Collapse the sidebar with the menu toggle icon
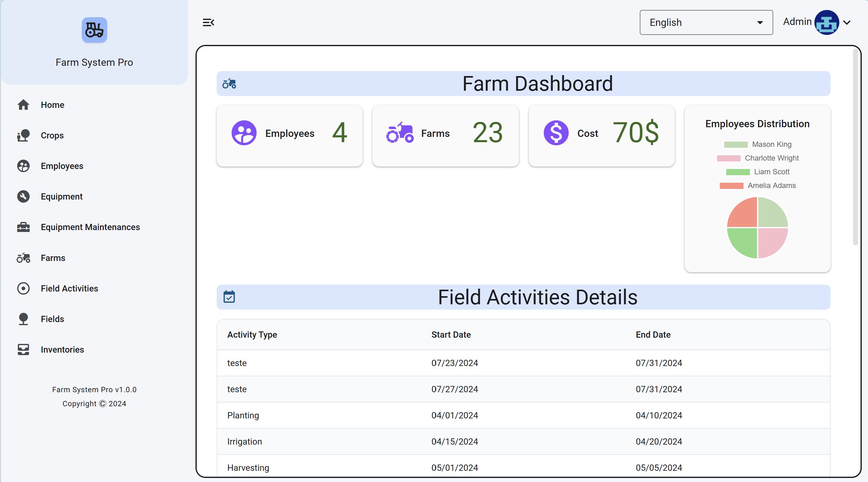Viewport: 868px width, 482px height. pos(208,22)
